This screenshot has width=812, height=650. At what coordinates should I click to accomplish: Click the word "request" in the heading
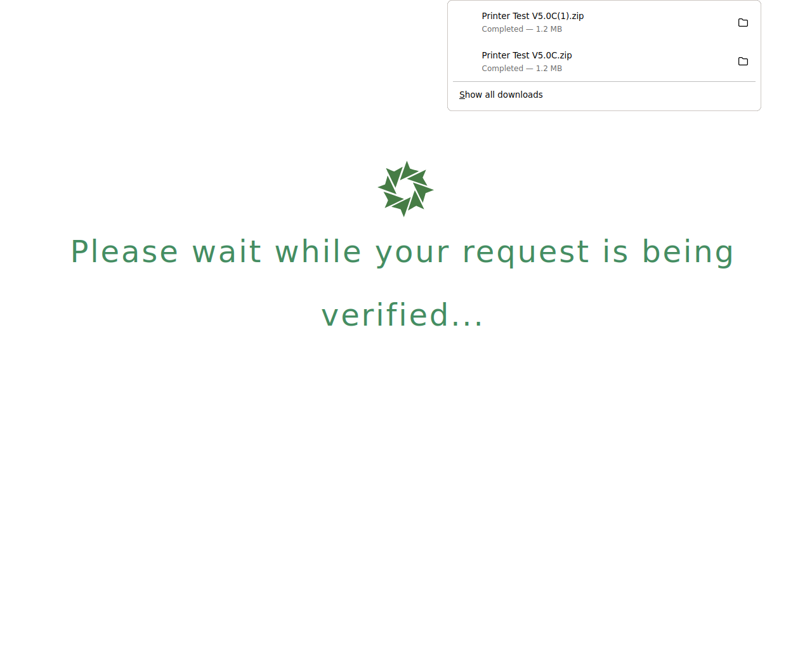pos(525,254)
